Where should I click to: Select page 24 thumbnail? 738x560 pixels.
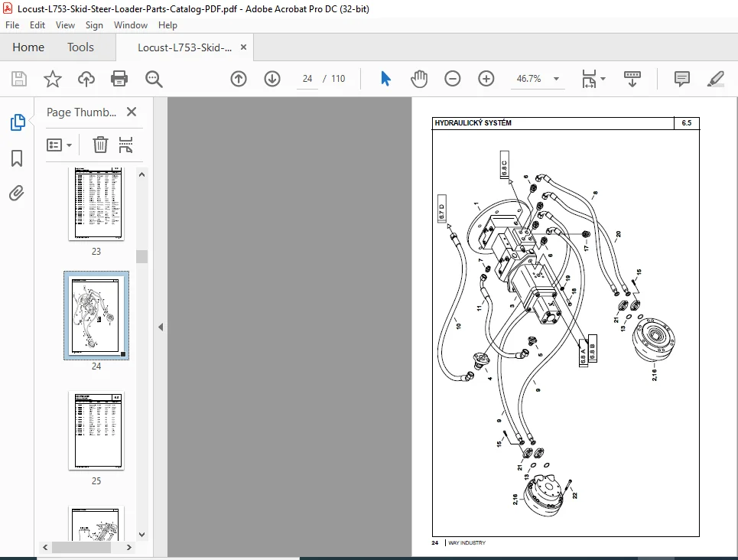(96, 315)
